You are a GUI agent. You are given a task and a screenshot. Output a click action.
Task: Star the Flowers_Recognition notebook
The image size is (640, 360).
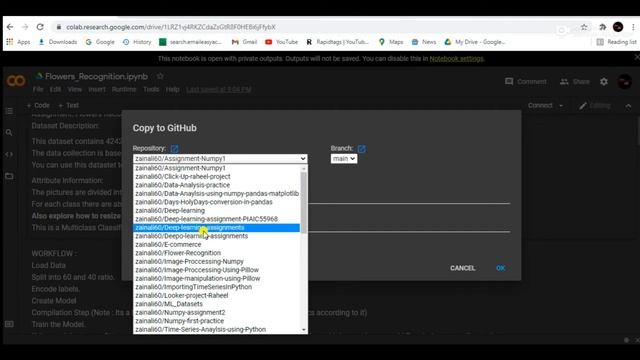click(x=160, y=76)
